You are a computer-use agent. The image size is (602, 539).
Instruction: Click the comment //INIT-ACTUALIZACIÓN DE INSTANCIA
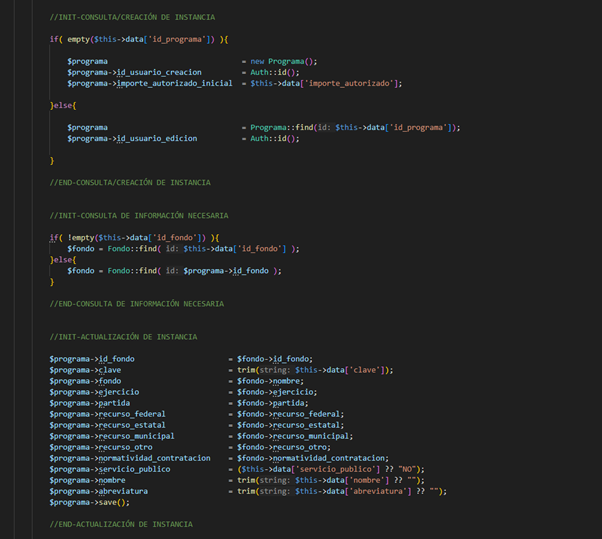point(123,337)
